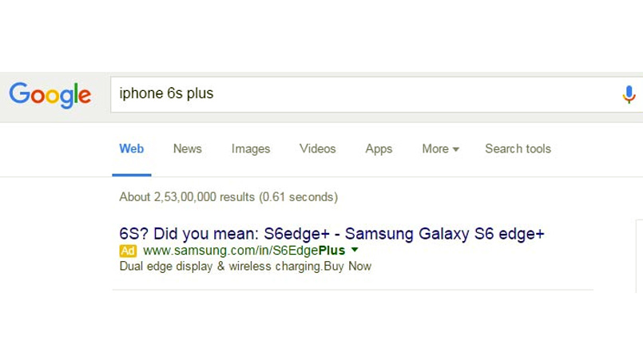Expand the More search categories dropdown
This screenshot has height=364, width=643.
click(440, 148)
